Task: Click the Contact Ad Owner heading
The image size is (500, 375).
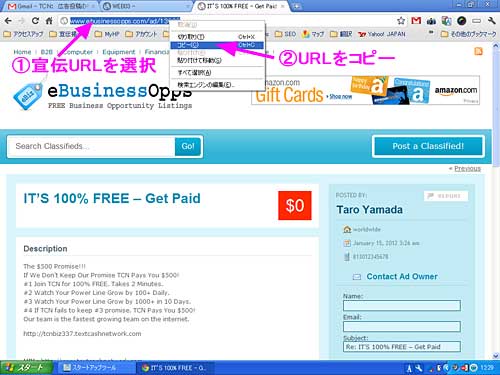Action: coord(402,277)
